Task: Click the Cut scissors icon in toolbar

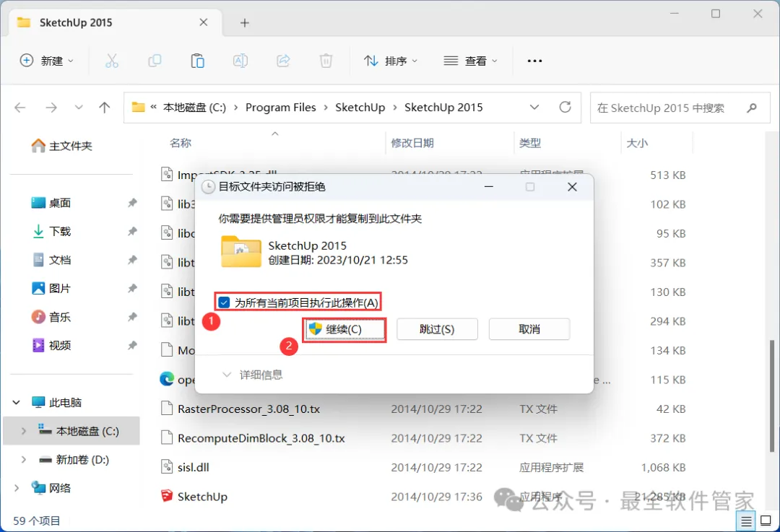Action: [112, 61]
